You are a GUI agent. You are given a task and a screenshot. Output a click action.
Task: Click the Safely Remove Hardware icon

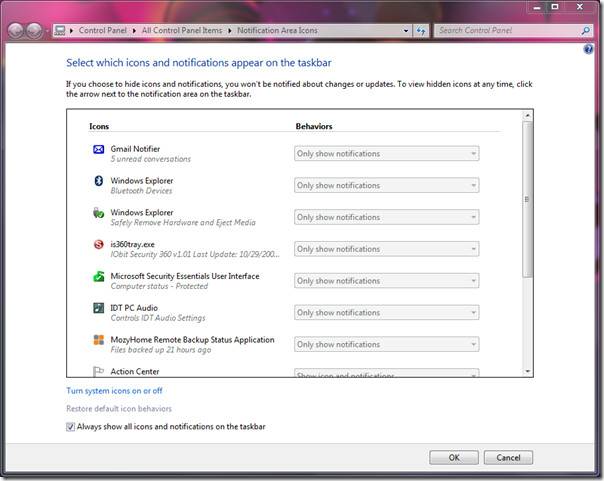[99, 213]
